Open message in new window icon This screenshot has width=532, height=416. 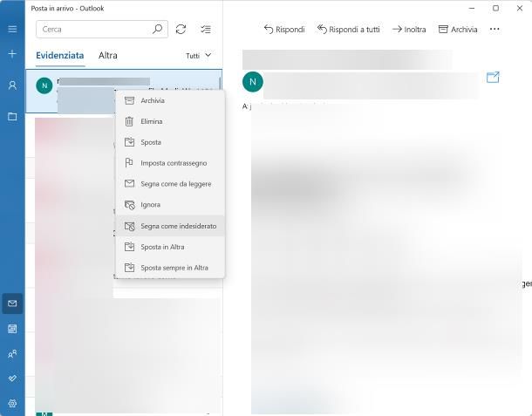493,77
